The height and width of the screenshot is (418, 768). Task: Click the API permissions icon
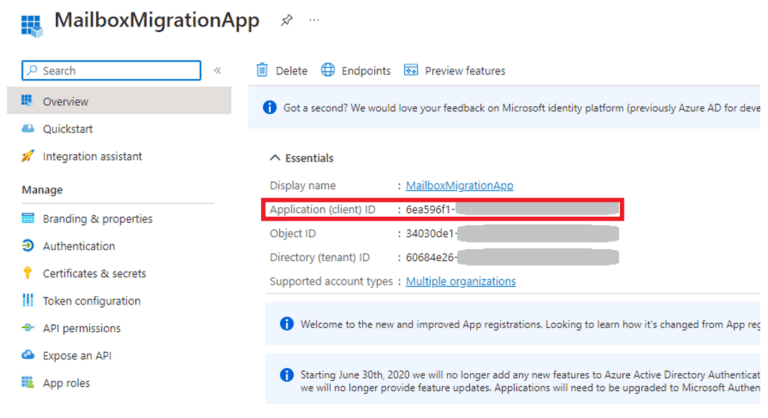[x=28, y=327]
